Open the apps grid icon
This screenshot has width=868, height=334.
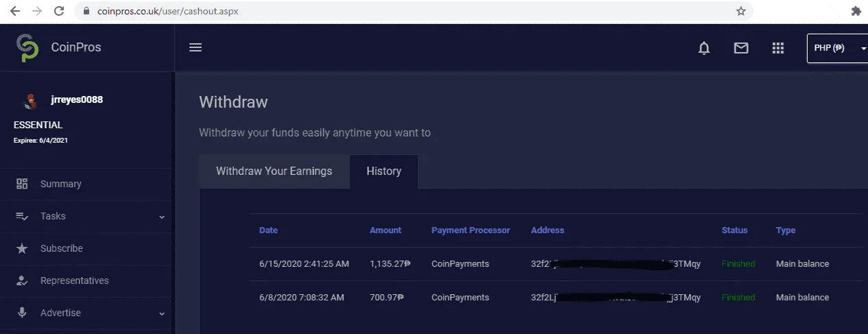(x=778, y=48)
